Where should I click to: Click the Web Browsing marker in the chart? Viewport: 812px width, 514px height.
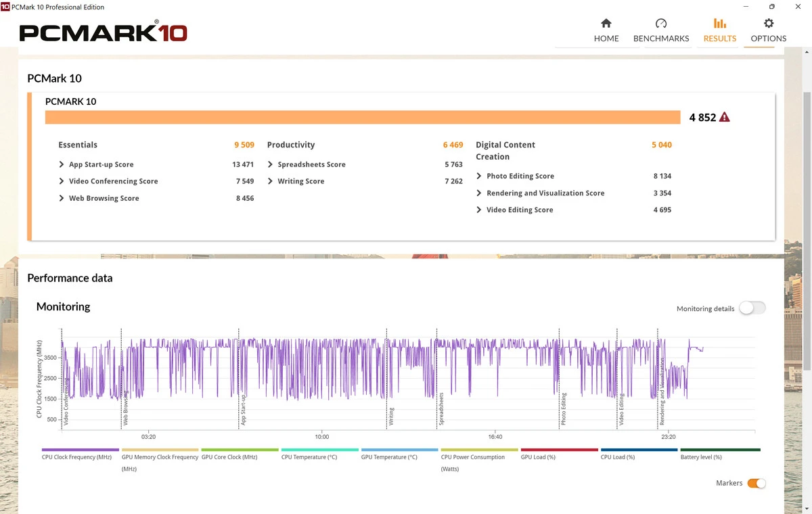point(125,410)
